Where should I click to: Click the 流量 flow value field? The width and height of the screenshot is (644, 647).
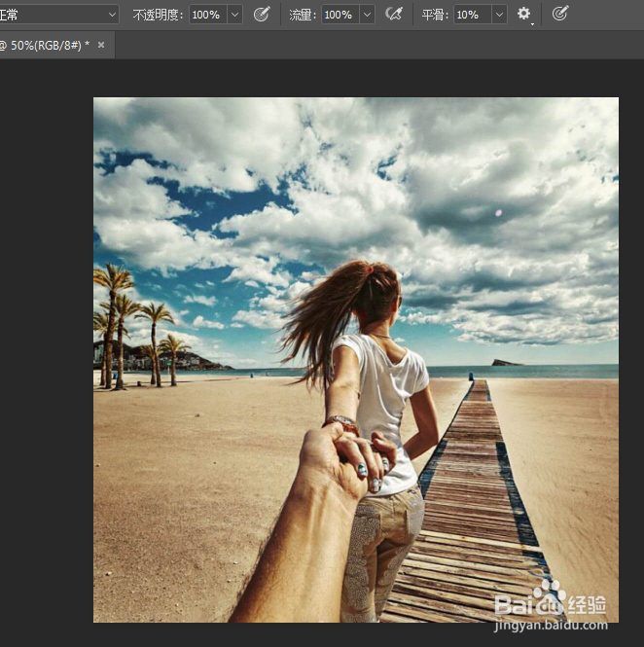pos(340,15)
